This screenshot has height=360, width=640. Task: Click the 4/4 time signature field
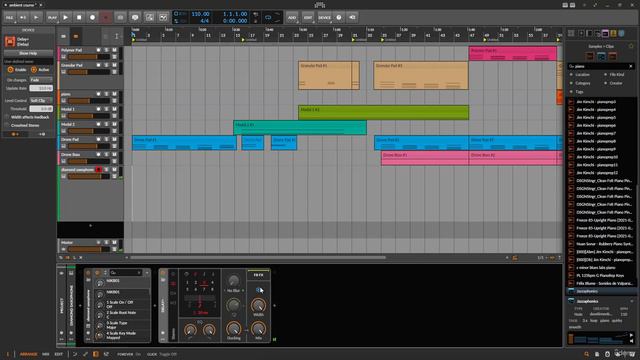point(204,20)
